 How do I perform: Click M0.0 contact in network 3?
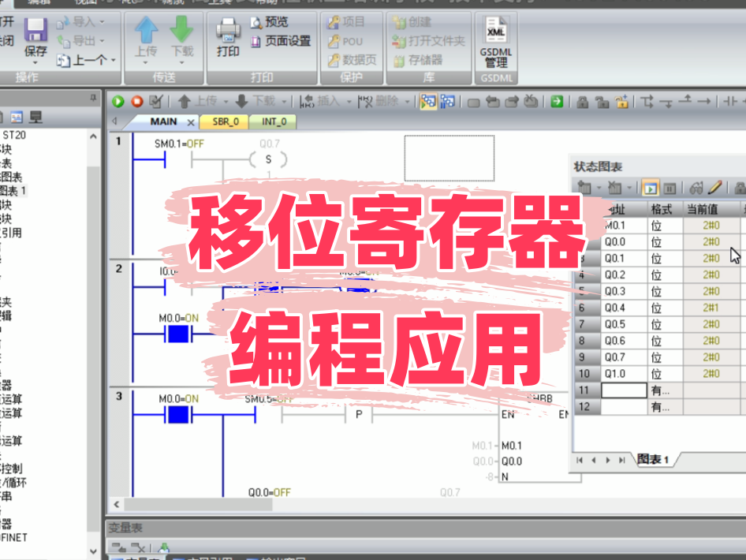point(178,415)
